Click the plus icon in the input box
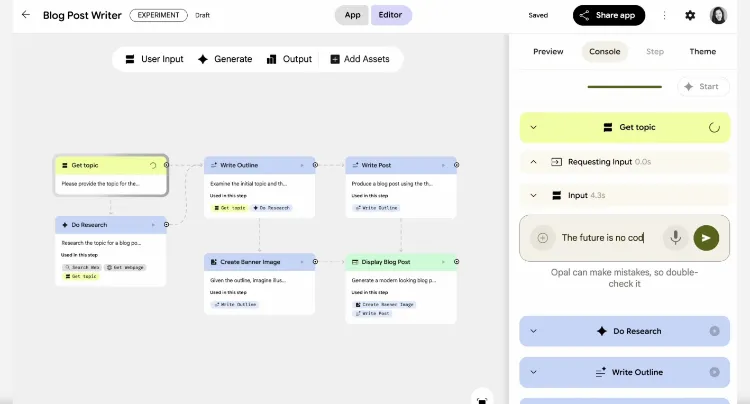 [x=543, y=238]
